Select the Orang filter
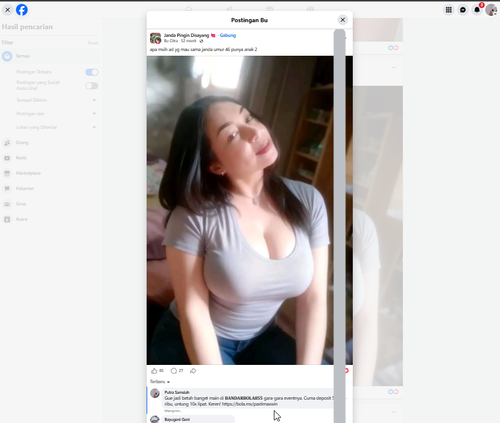This screenshot has height=423, width=500. point(50,143)
